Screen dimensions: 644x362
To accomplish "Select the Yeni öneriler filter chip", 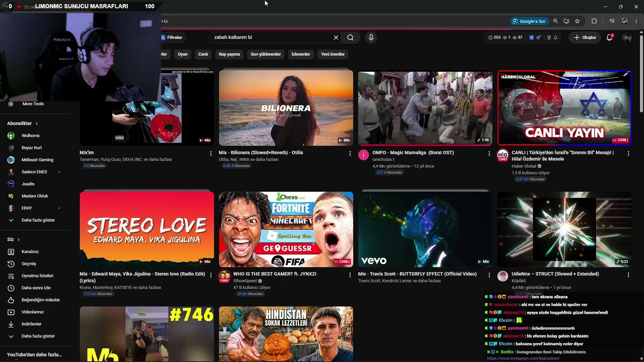I will click(333, 54).
